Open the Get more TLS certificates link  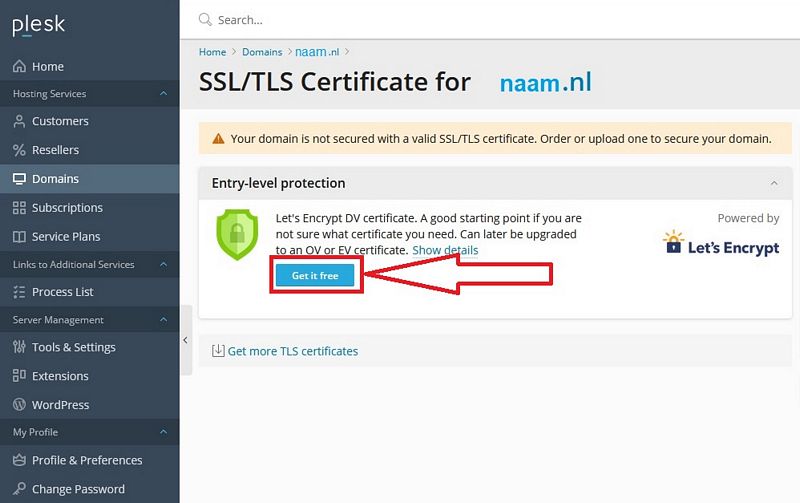pos(293,351)
